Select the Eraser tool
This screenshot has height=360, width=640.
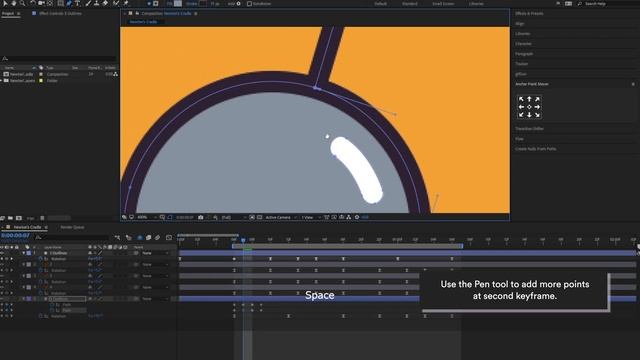tap(105, 3)
